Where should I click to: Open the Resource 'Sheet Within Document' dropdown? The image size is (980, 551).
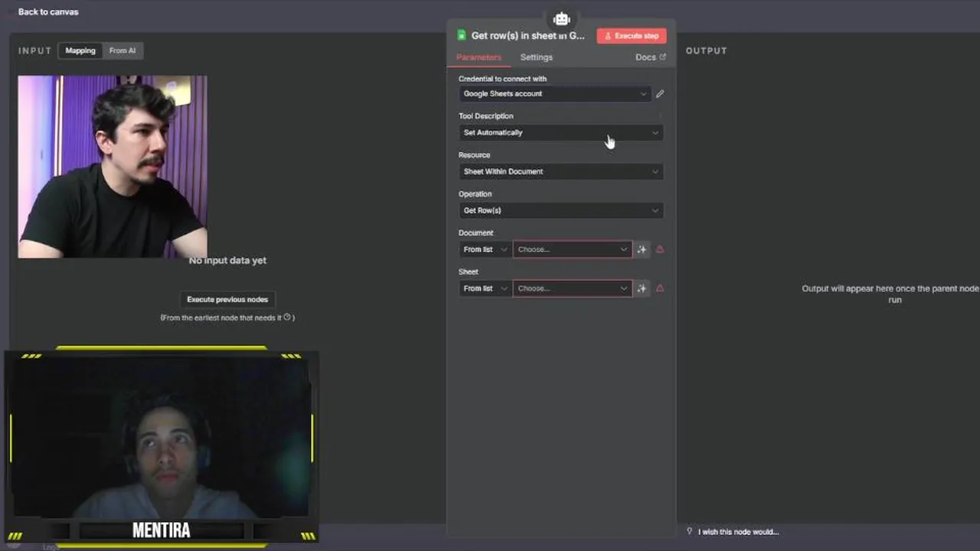561,171
